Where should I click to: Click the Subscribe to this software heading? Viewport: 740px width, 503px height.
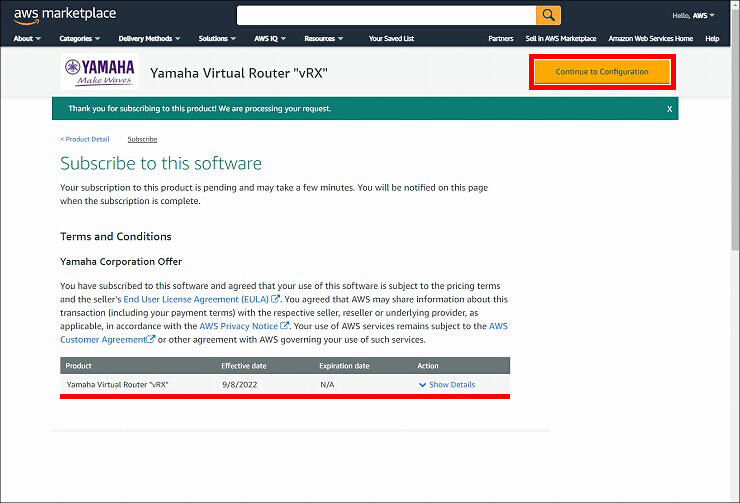tap(161, 163)
